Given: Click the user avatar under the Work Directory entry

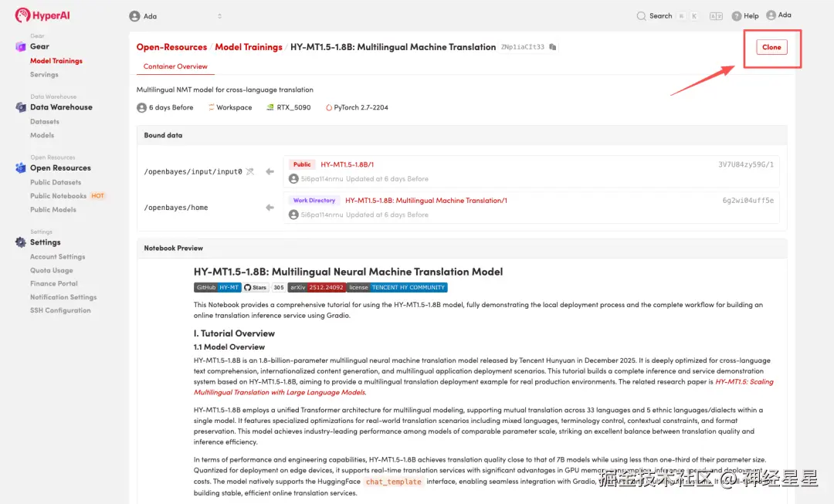Looking at the screenshot, I should click(293, 215).
